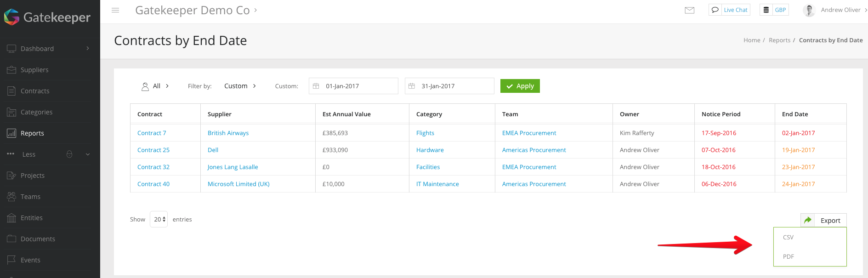Click the Projects pencil icon
Screen dimensions: 868x278
click(x=11, y=176)
